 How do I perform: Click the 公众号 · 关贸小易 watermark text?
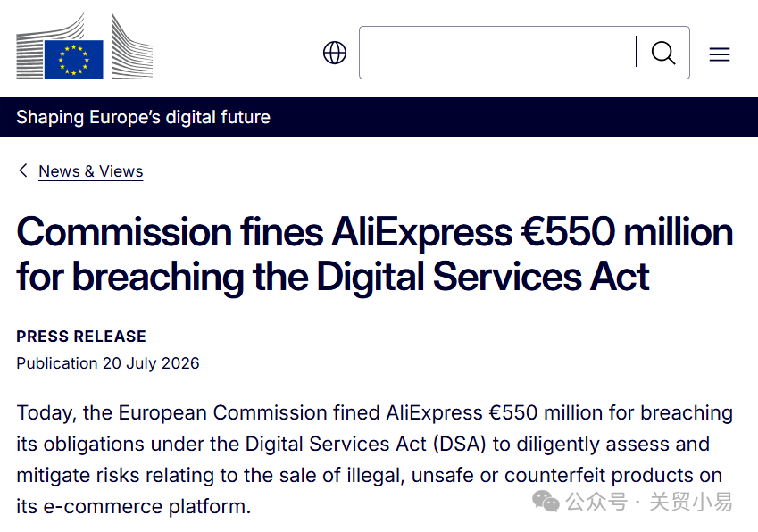(649, 502)
